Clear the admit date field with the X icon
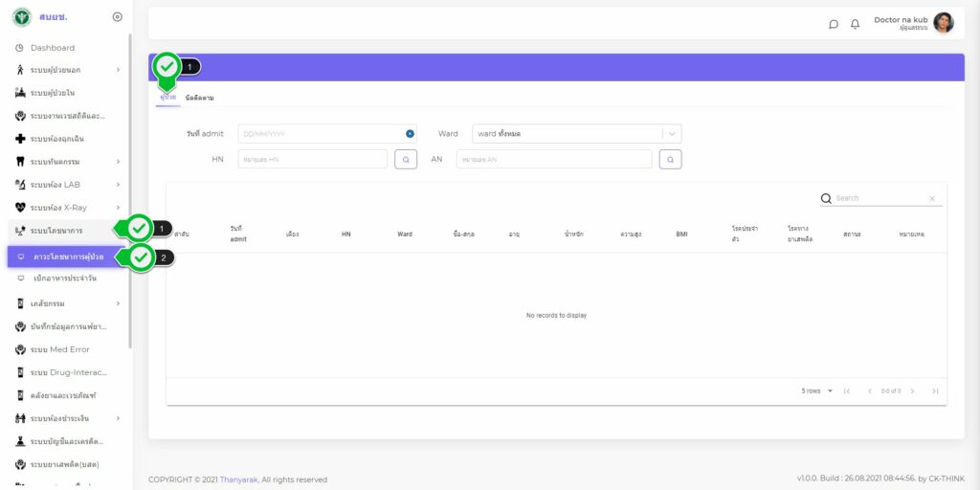This screenshot has width=980, height=490. [410, 134]
